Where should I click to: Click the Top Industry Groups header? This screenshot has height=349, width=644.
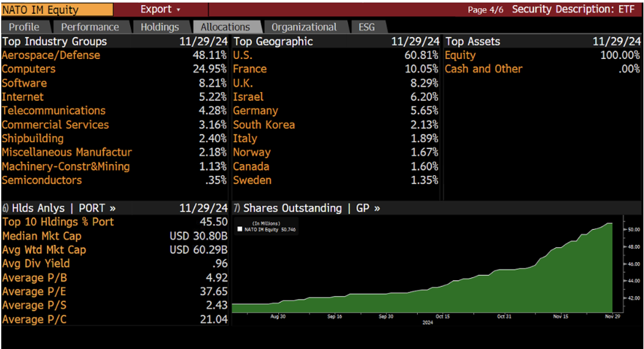pos(54,41)
